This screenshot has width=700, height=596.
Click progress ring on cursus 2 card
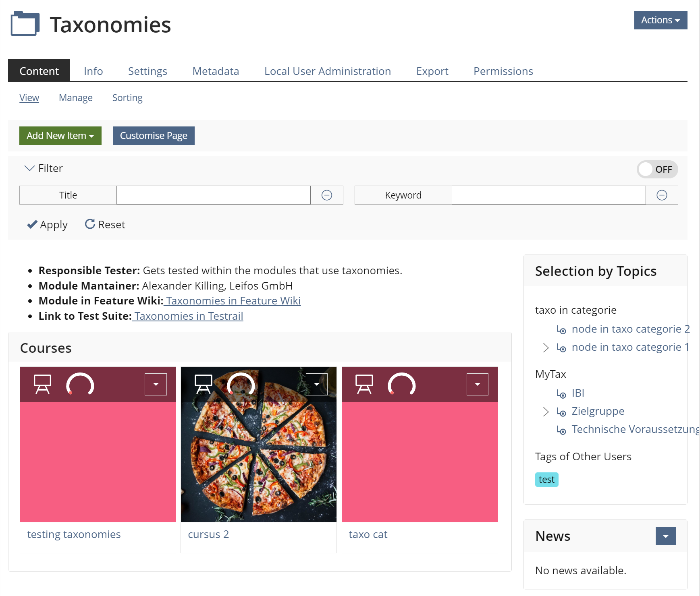point(241,384)
